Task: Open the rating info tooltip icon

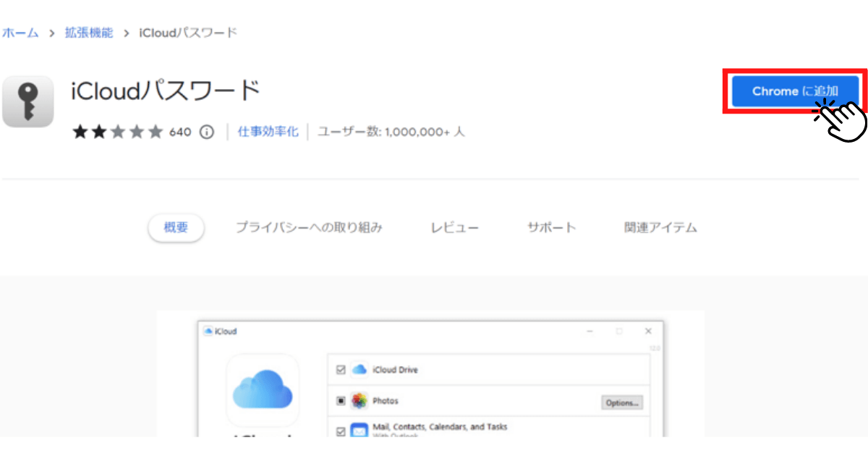Action: coord(206,131)
